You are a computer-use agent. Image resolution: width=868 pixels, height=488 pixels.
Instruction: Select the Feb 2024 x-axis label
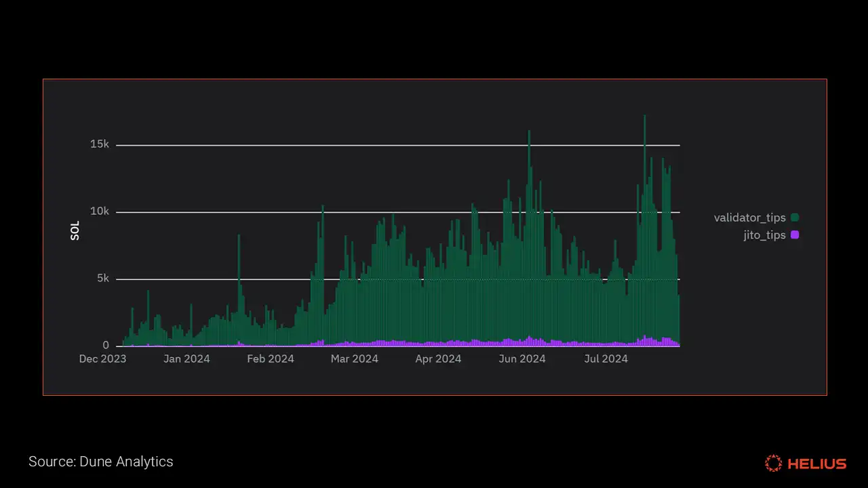(x=271, y=359)
